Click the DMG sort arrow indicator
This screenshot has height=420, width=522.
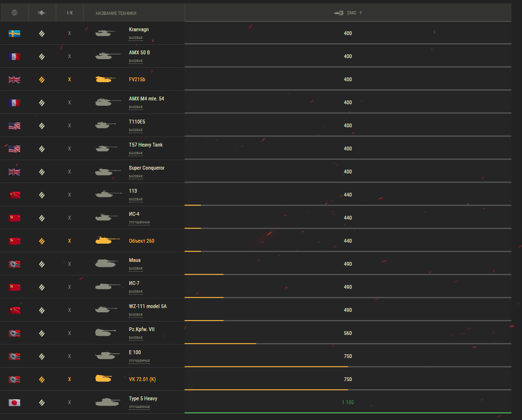pyautogui.click(x=360, y=12)
